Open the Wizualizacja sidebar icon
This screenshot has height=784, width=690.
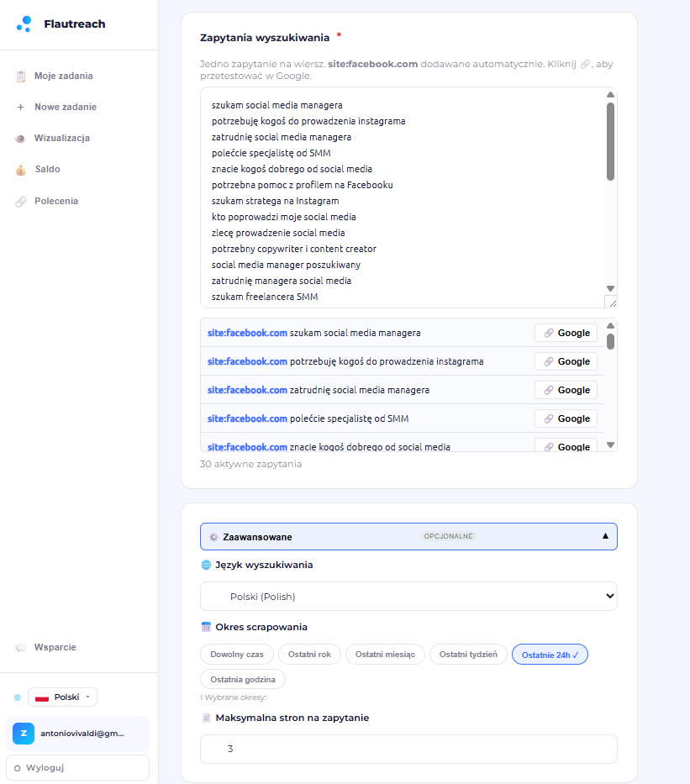coord(20,139)
